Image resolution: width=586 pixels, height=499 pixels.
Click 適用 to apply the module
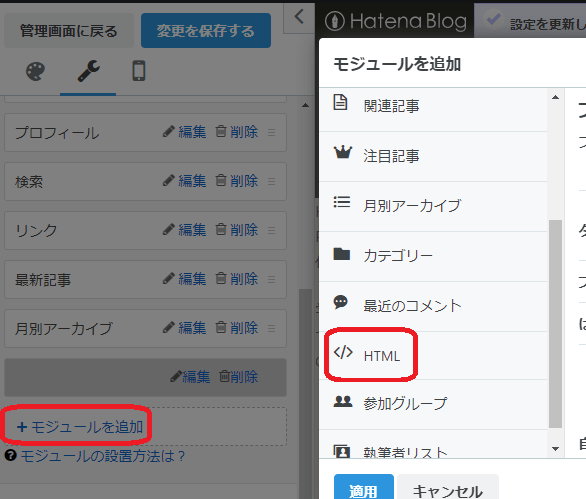364,488
